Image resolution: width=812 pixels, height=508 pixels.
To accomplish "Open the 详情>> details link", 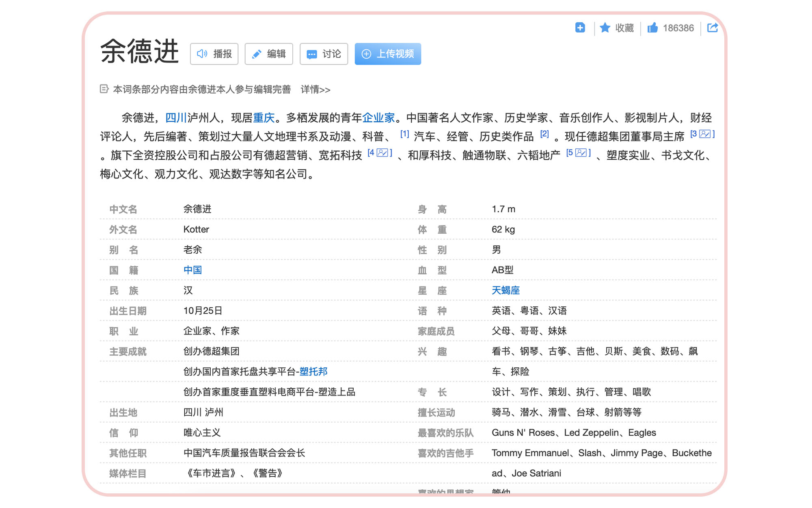I will point(315,89).
